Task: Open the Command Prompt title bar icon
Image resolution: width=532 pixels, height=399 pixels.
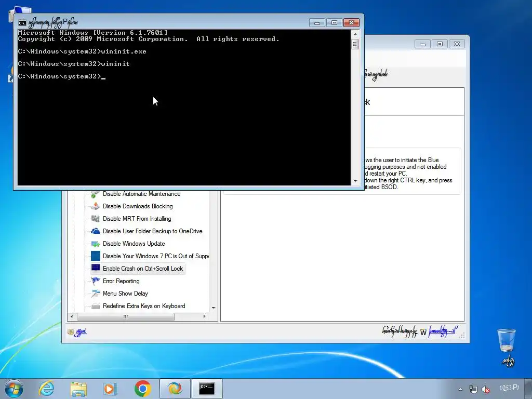Action: tap(22, 23)
